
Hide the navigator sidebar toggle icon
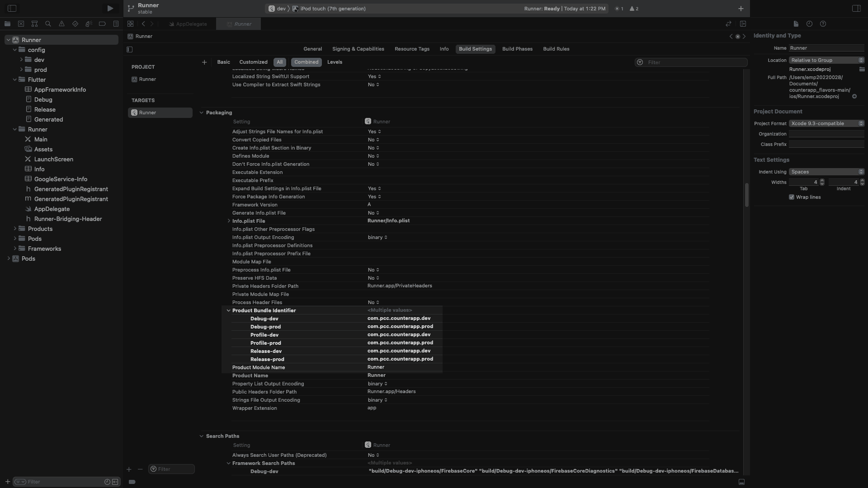[x=12, y=8]
